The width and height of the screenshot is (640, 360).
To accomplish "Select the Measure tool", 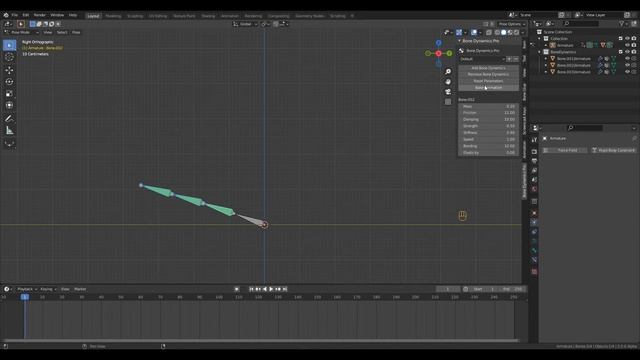I will coord(9,131).
